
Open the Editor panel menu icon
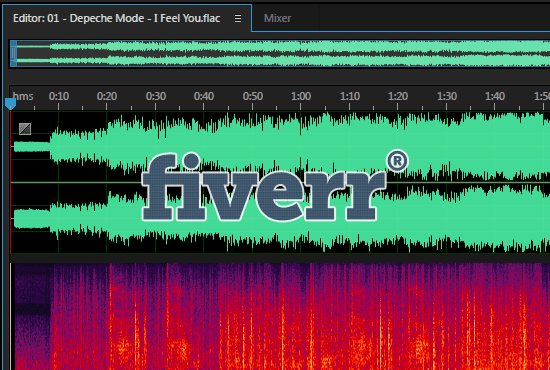[238, 18]
